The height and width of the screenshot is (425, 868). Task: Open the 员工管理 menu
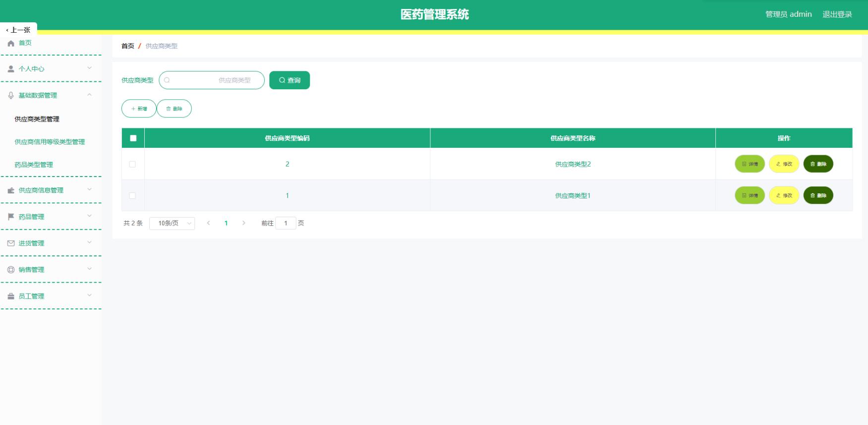[x=51, y=296]
